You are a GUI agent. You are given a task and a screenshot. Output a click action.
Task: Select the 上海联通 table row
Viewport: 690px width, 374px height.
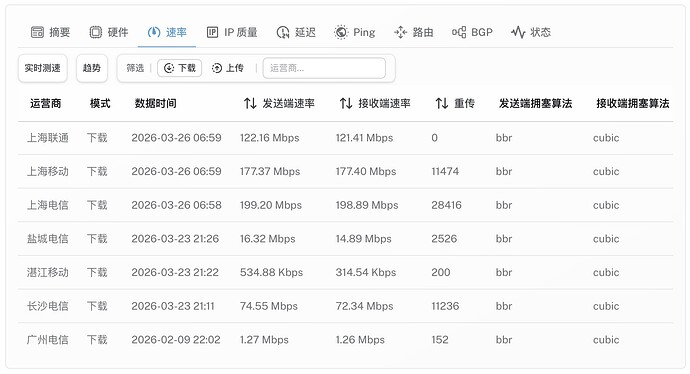(x=345, y=138)
